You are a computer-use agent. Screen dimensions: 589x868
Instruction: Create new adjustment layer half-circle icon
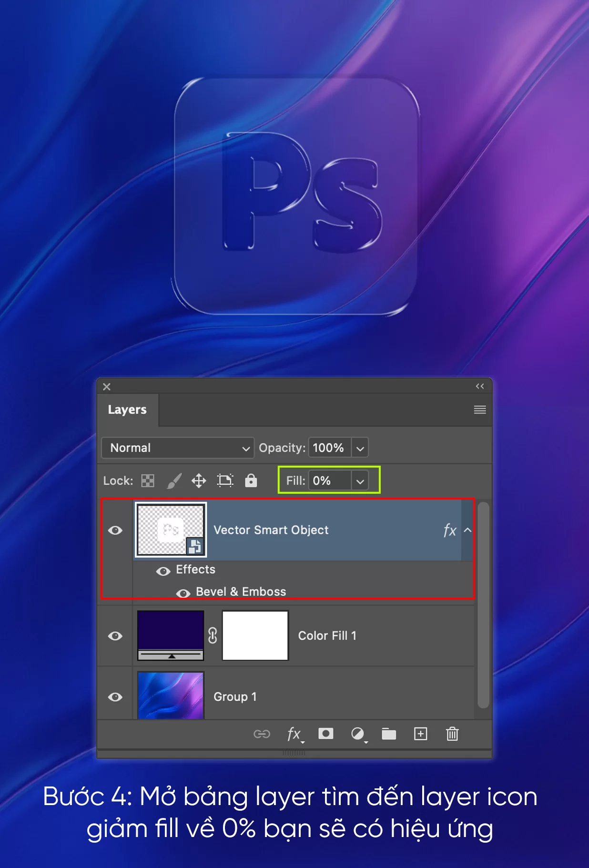coord(358,734)
